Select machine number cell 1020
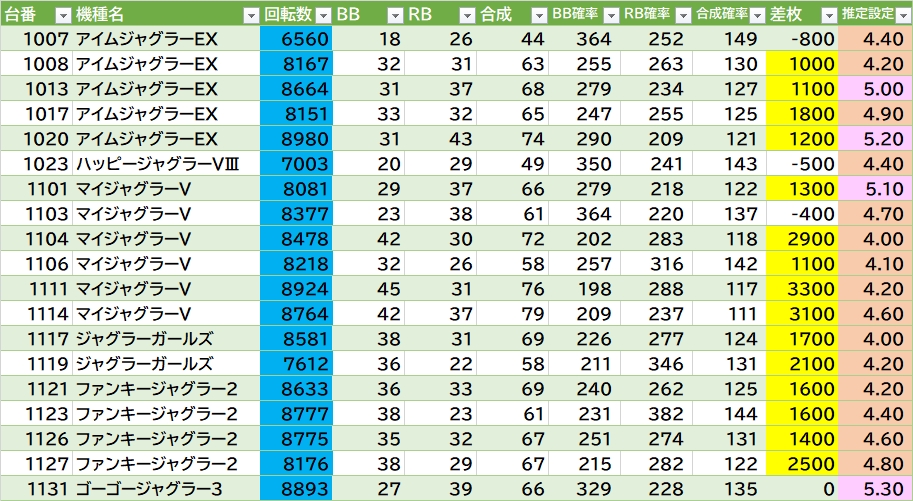 [x=36, y=139]
